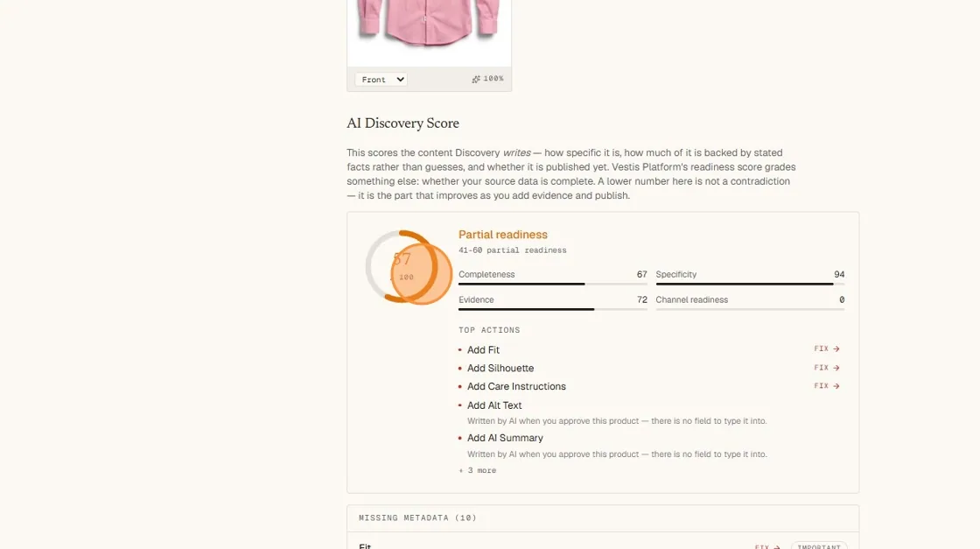Click the Specificity progress bar
Image resolution: width=980 pixels, height=549 pixels.
750,284
